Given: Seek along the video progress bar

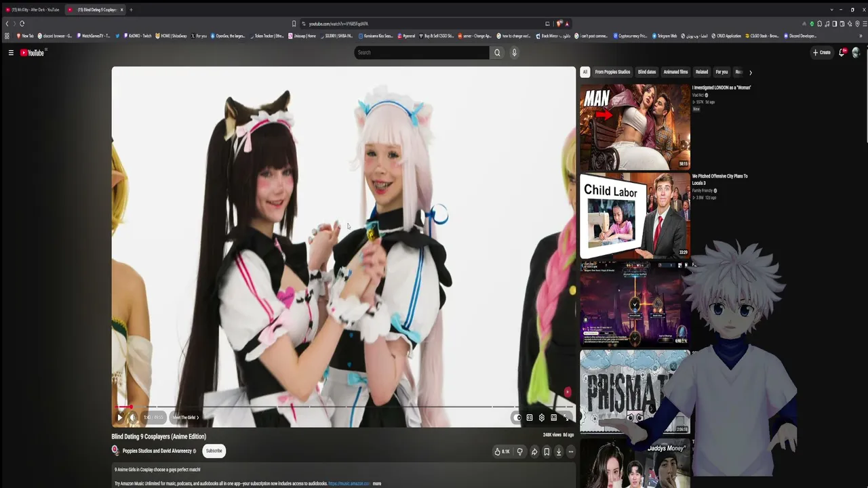Looking at the screenshot, I should click(x=344, y=407).
